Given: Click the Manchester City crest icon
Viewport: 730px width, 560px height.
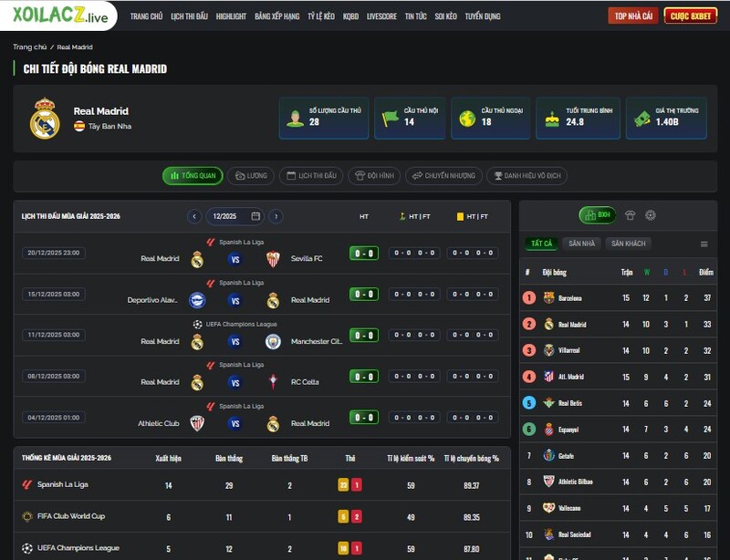Looking at the screenshot, I should [273, 342].
